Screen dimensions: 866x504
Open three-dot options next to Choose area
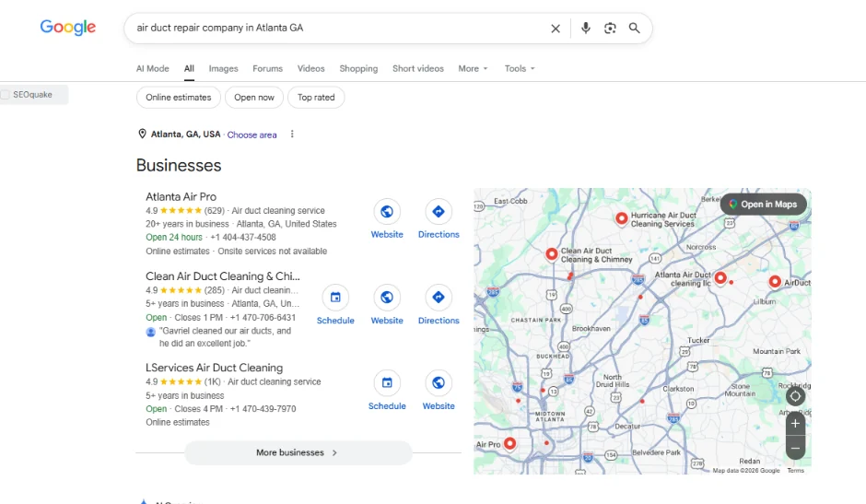pos(292,135)
